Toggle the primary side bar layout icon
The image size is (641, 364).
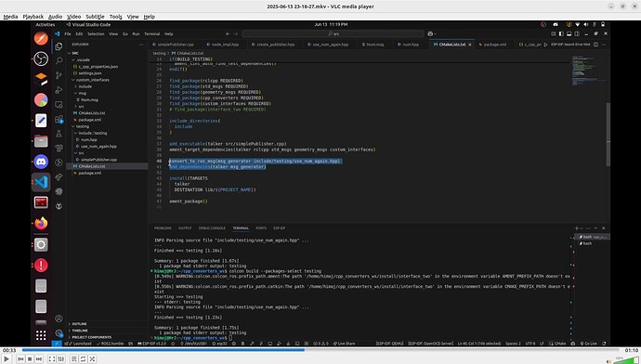[561, 34]
